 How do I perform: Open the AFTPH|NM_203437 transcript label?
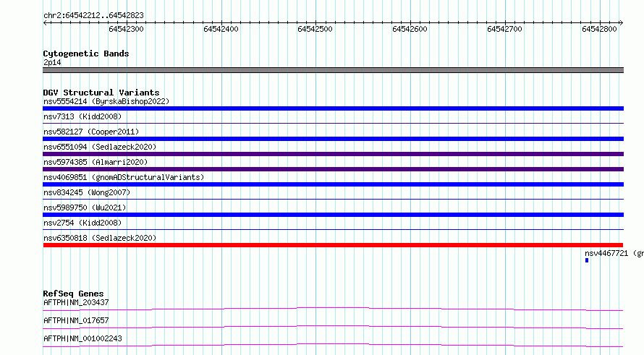(x=76, y=302)
